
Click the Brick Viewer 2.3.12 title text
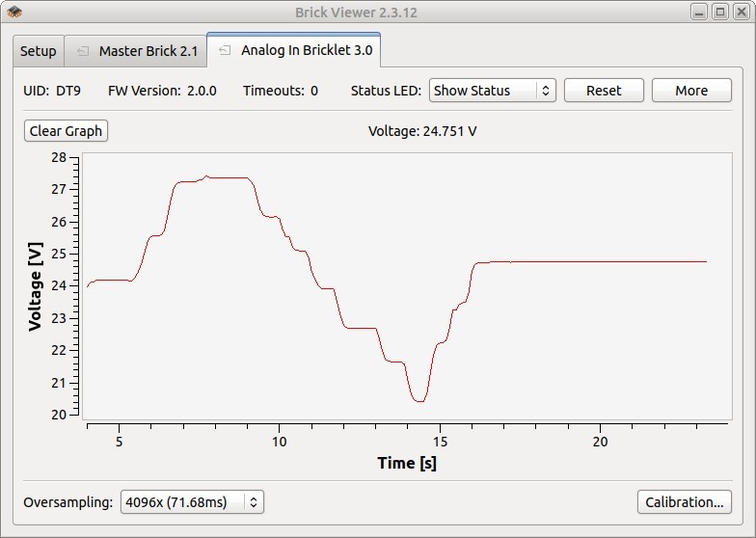[357, 12]
